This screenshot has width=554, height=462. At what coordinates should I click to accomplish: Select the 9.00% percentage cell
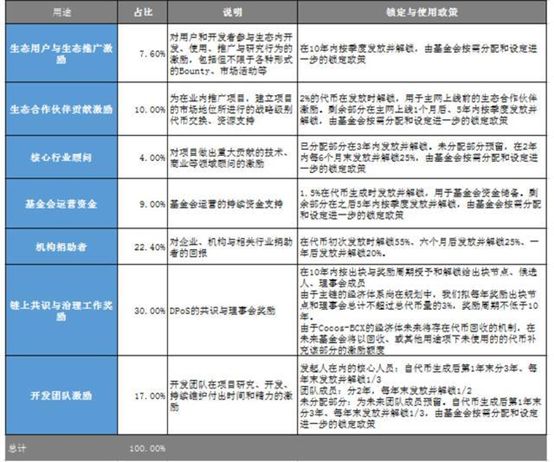click(142, 204)
